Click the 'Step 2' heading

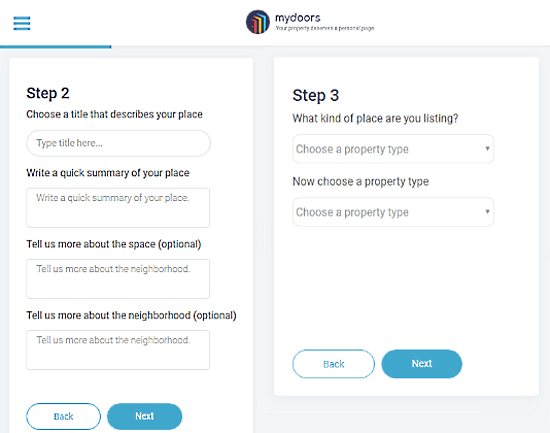click(48, 93)
